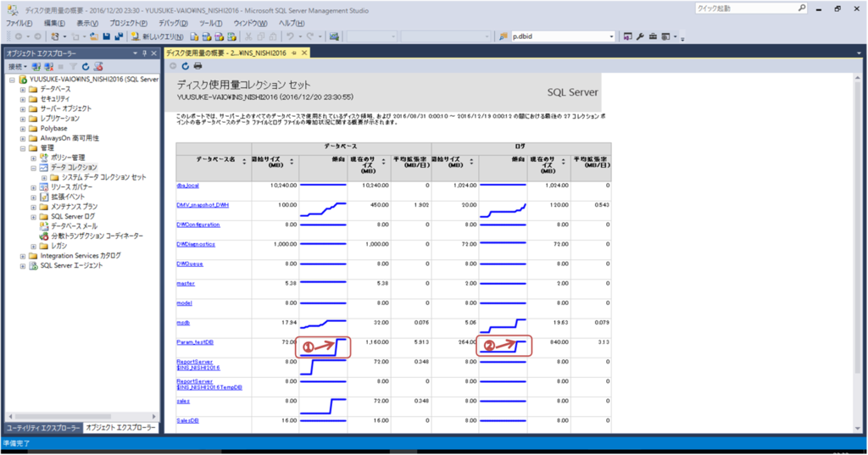Screen dimensions: 868x455
Task: Open the ウィンドウ menu
Action: [x=250, y=23]
